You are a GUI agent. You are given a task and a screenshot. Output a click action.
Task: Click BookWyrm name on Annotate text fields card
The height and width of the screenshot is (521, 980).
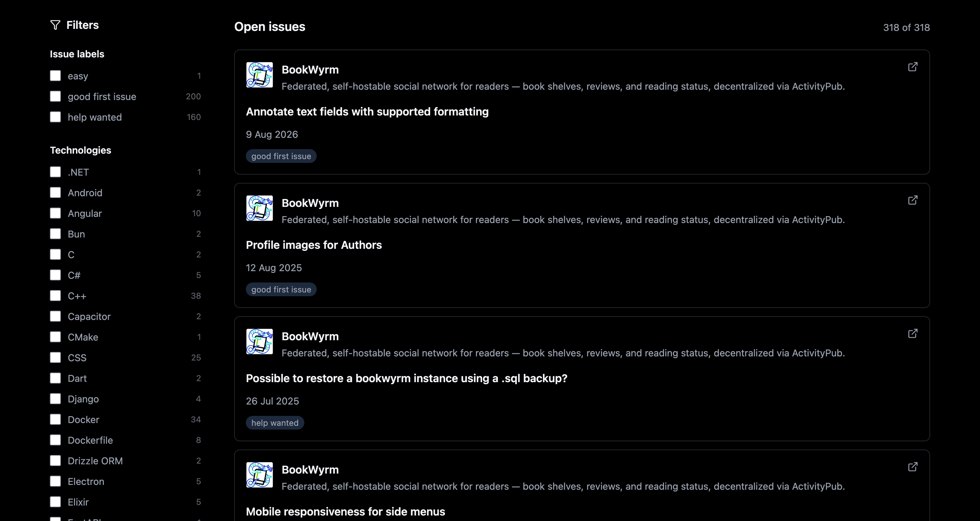click(x=310, y=70)
